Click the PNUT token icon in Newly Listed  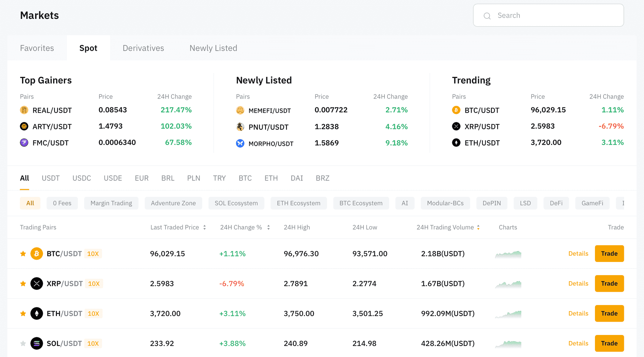240,127
